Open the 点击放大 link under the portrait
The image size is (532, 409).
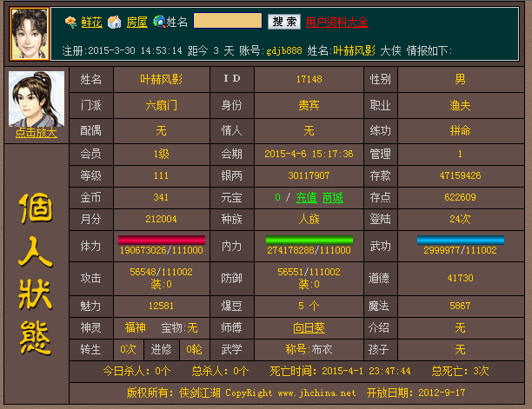pos(37,133)
